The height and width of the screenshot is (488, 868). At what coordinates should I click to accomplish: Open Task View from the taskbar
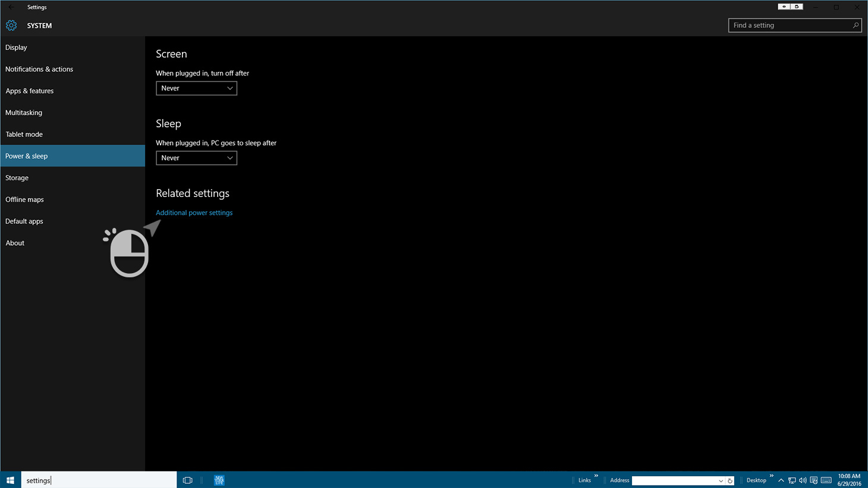(x=188, y=480)
